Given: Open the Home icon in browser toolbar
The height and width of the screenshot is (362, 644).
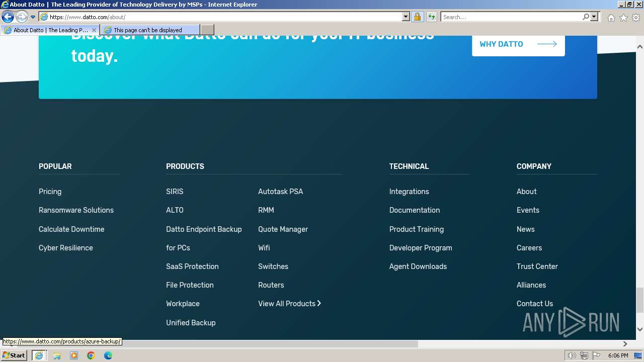Looking at the screenshot, I should [611, 18].
